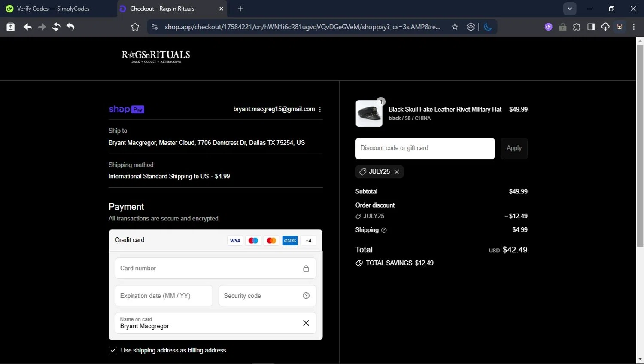644x364 pixels.
Task: Click the layered stack extension icon
Action: (x=471, y=27)
